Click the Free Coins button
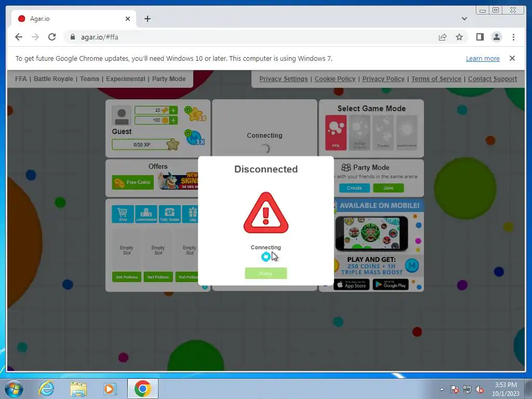 tap(132, 182)
